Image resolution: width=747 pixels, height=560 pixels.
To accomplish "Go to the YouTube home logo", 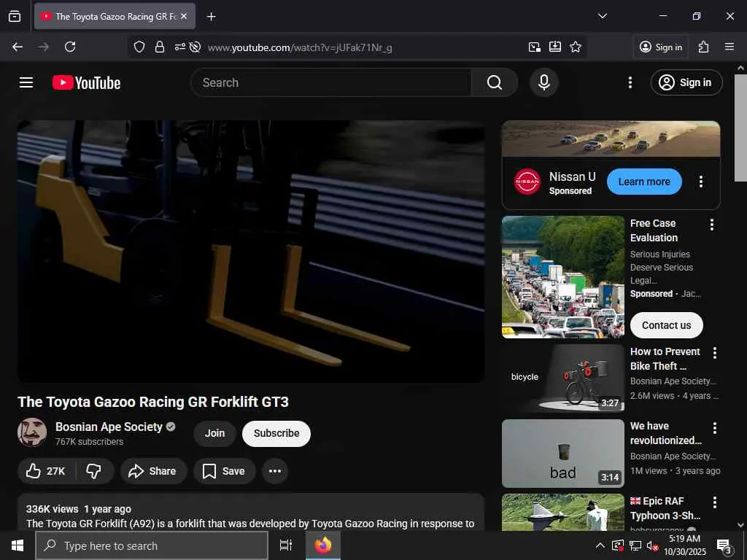I will point(86,83).
